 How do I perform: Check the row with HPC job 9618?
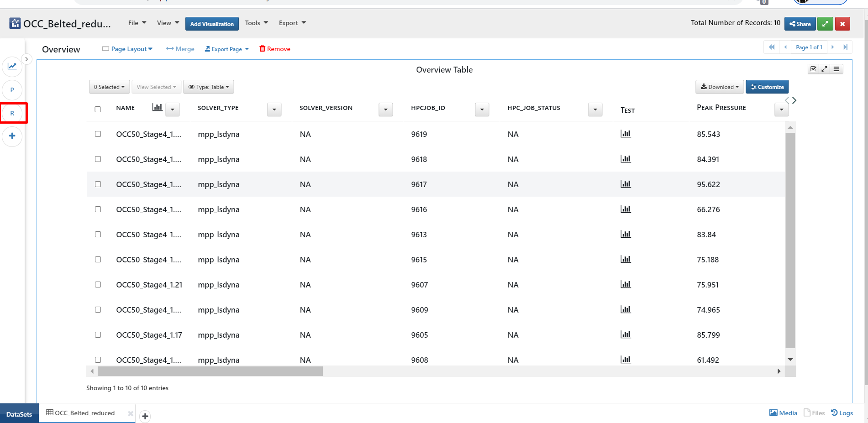click(x=98, y=159)
